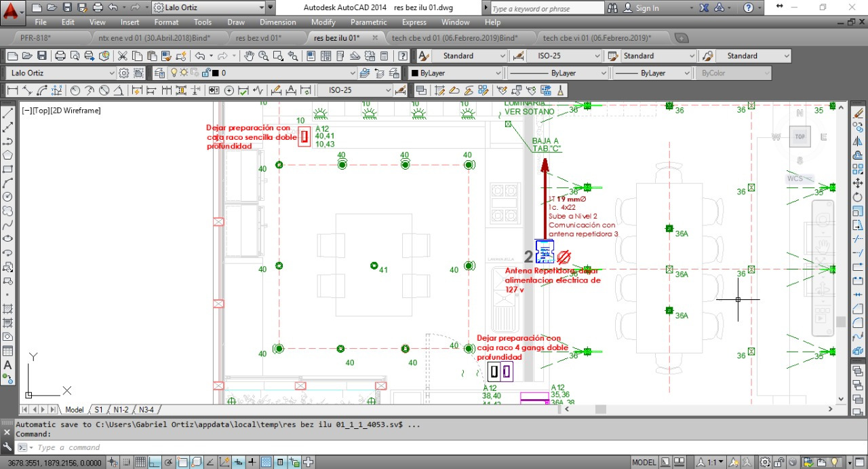Image resolution: width=868 pixels, height=469 pixels.
Task: Click the Pan hand tool icon
Action: (x=249, y=56)
